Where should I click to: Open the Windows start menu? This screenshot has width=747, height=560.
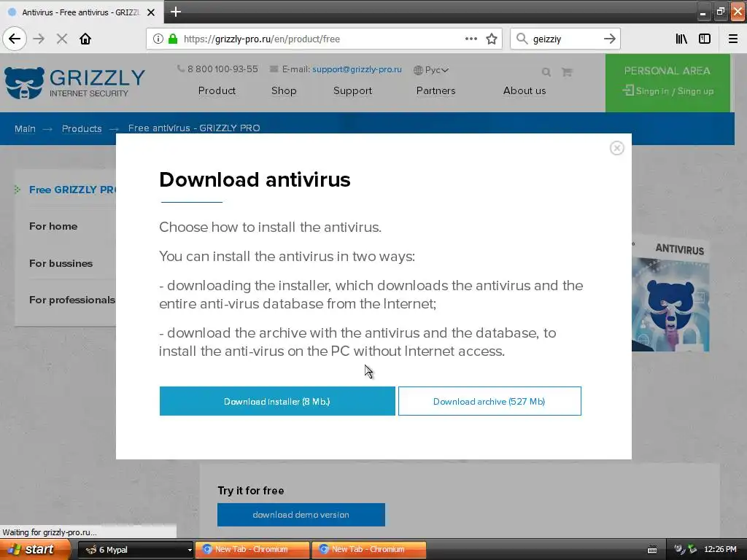point(35,549)
